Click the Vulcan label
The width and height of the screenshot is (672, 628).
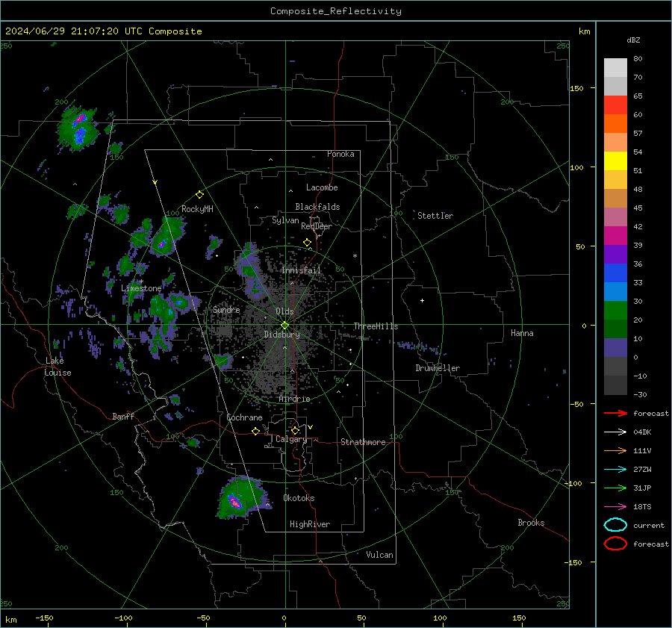point(379,555)
